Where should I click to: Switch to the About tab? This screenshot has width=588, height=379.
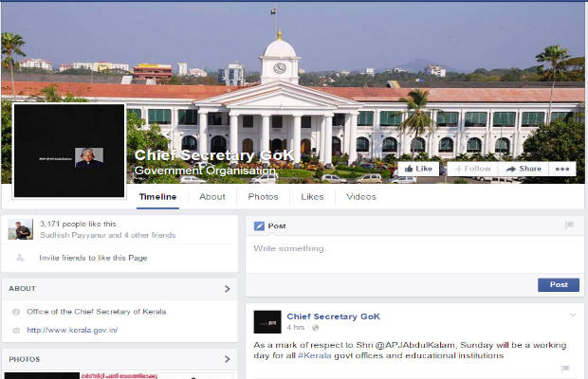coord(212,197)
